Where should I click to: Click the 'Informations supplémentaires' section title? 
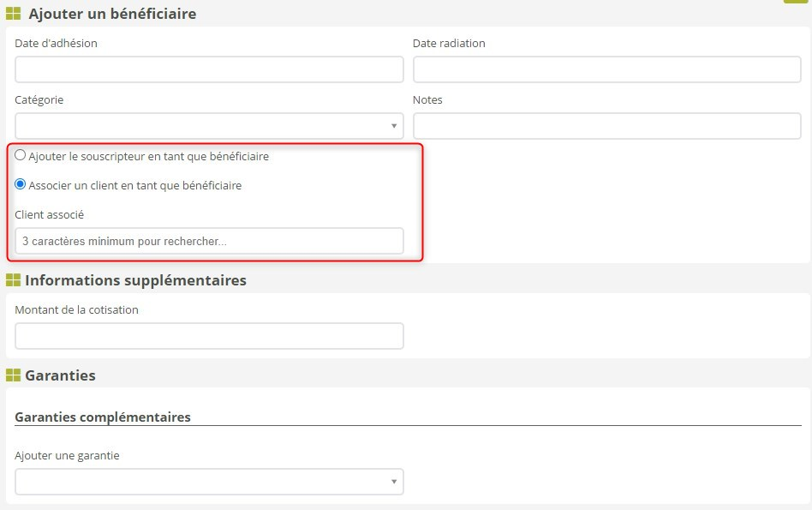tap(135, 280)
